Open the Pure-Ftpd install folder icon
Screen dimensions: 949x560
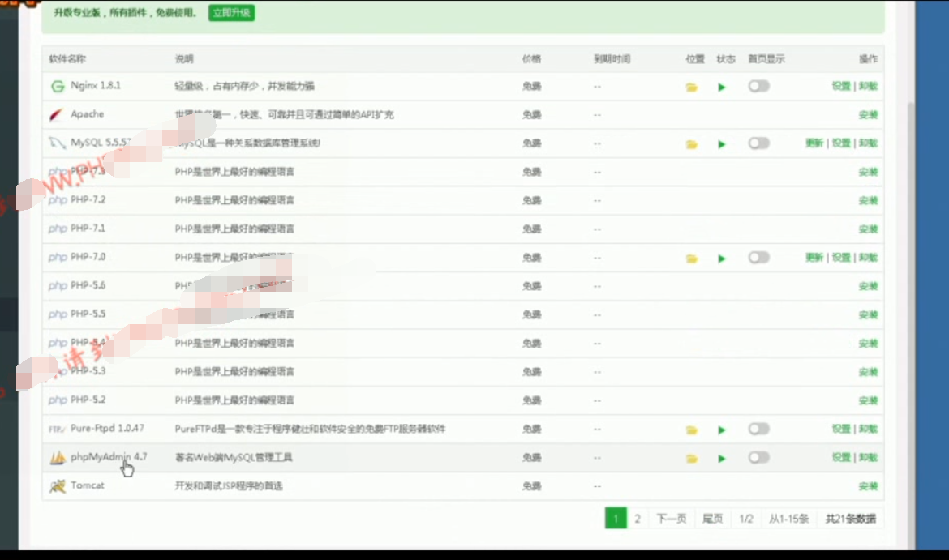click(x=692, y=430)
